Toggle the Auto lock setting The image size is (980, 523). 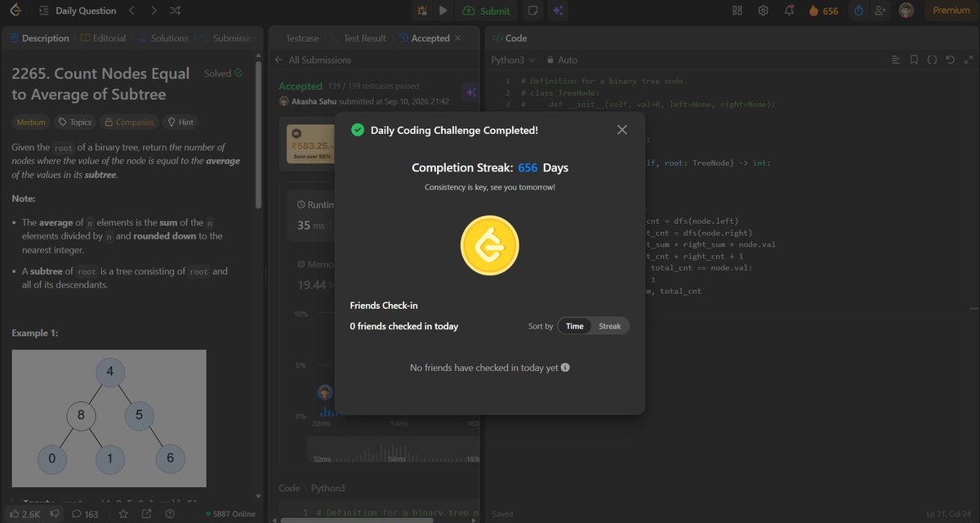point(563,60)
